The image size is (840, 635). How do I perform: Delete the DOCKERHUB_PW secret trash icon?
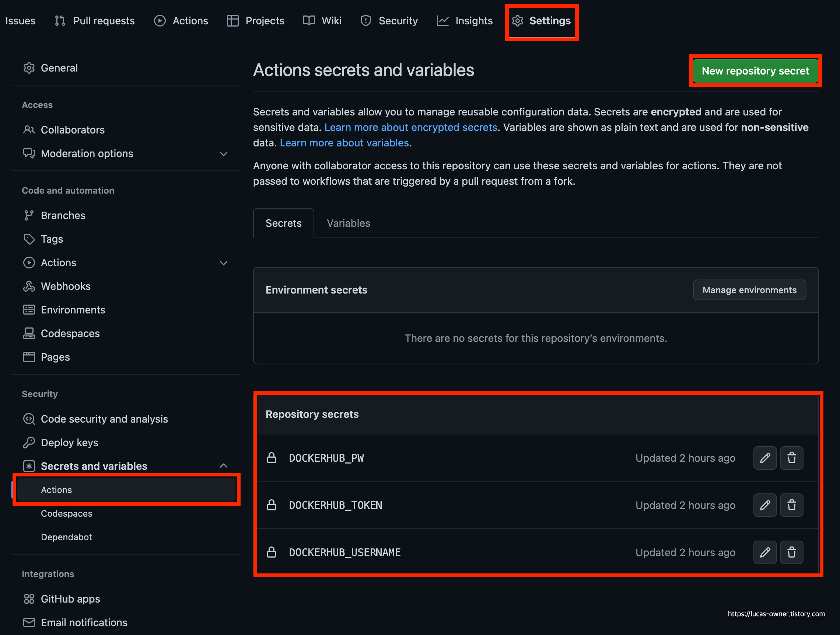click(791, 458)
